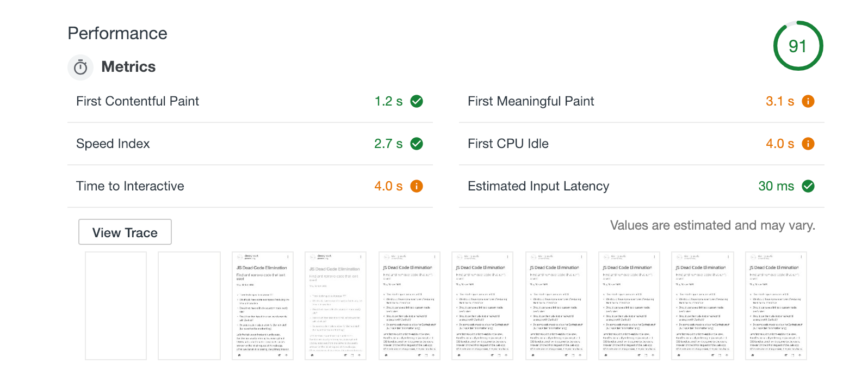
Task: Click the first blank filmstrip frame
Action: (x=115, y=306)
